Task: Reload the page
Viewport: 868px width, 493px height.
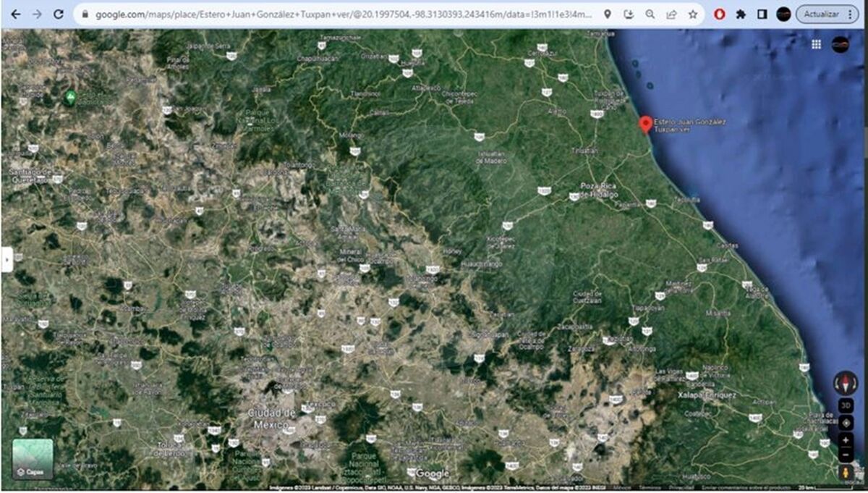Action: tap(59, 14)
